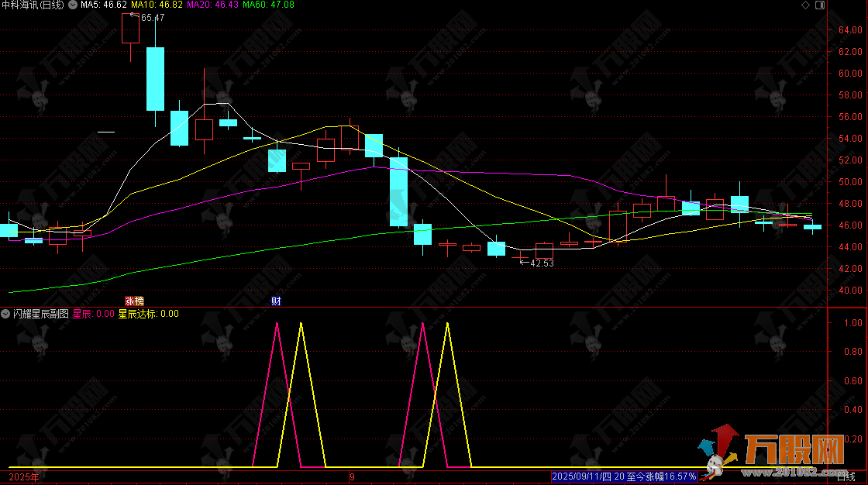Click the 2025年 label on time axis
The image size is (868, 485).
pyautogui.click(x=24, y=477)
